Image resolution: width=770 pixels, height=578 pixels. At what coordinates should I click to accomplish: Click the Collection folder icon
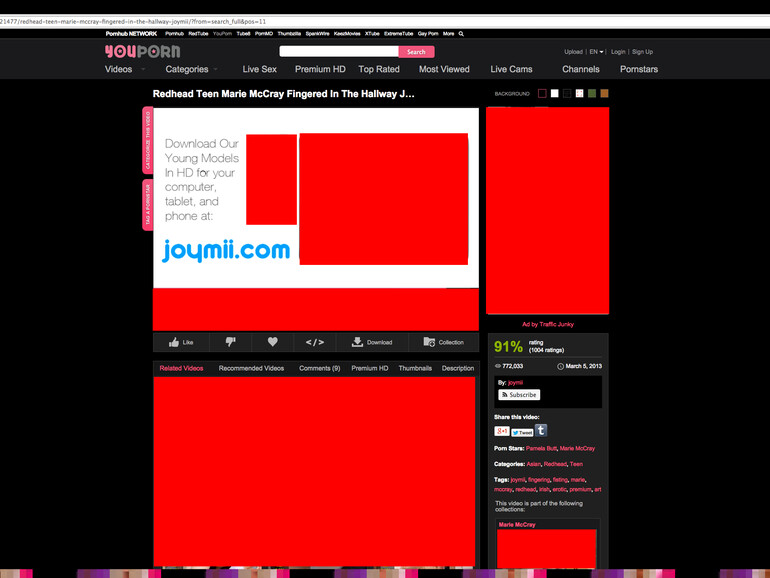click(429, 342)
